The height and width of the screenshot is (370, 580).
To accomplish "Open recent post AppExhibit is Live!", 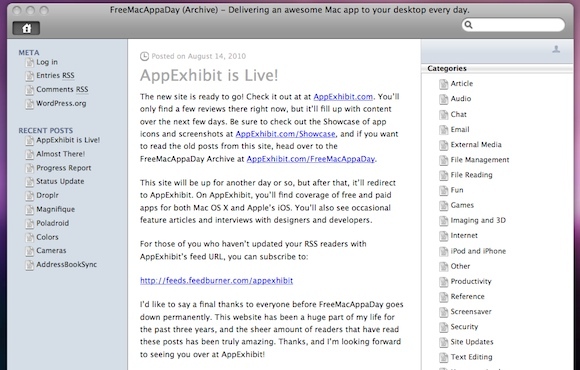I will coord(68,140).
